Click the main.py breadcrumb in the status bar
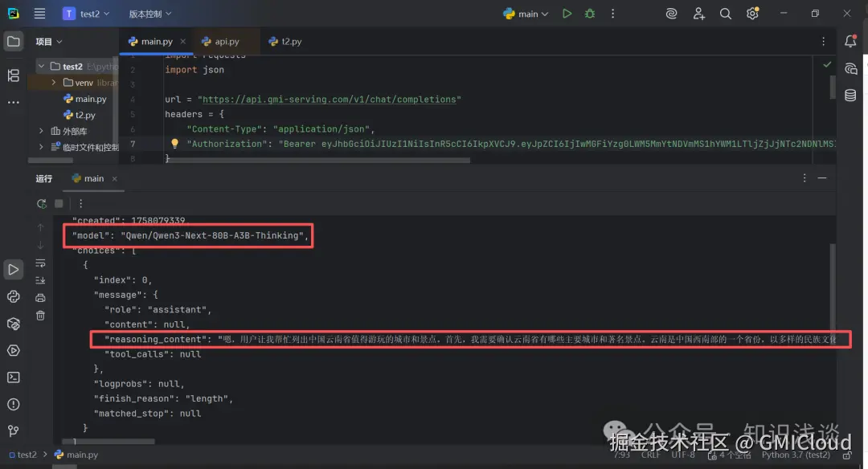The height and width of the screenshot is (469, 868). (x=76, y=455)
